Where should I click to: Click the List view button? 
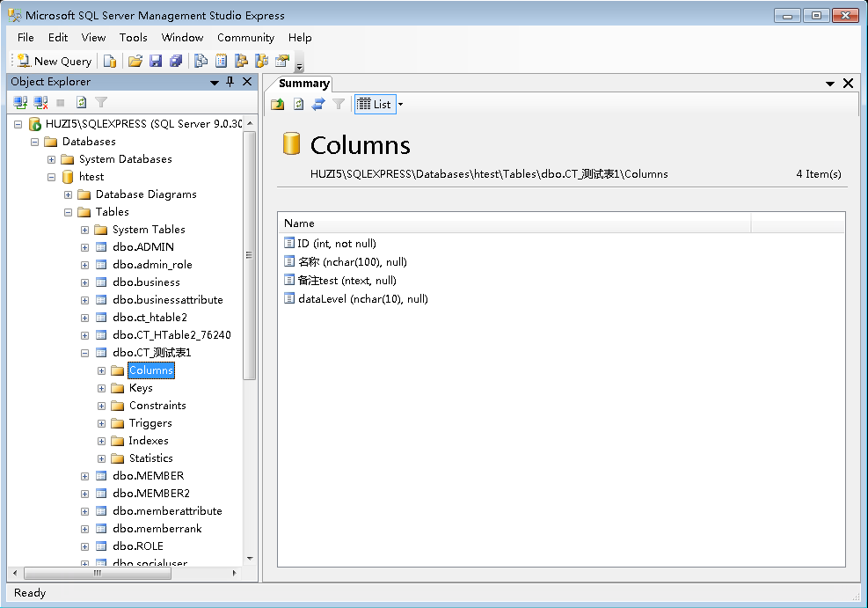coord(375,104)
